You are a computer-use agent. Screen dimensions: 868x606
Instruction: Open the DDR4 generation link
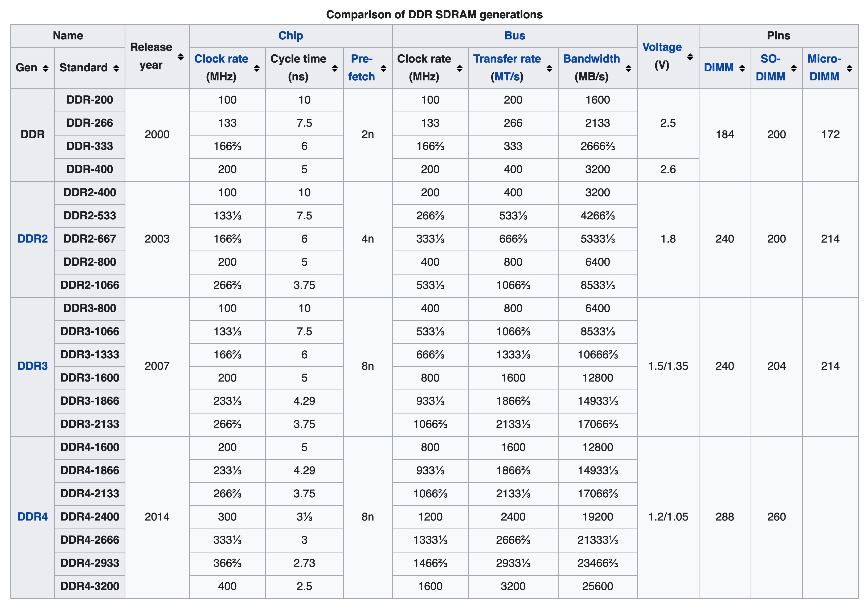coord(32,517)
